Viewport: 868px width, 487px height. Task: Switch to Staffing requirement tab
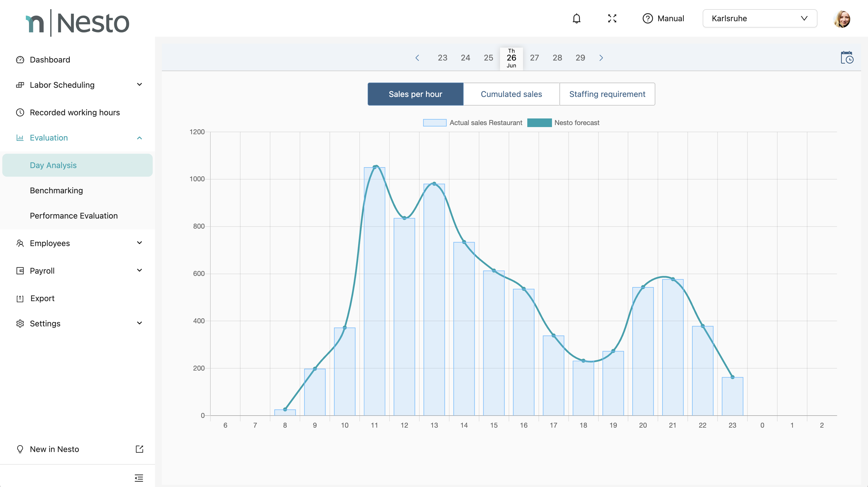(x=607, y=94)
